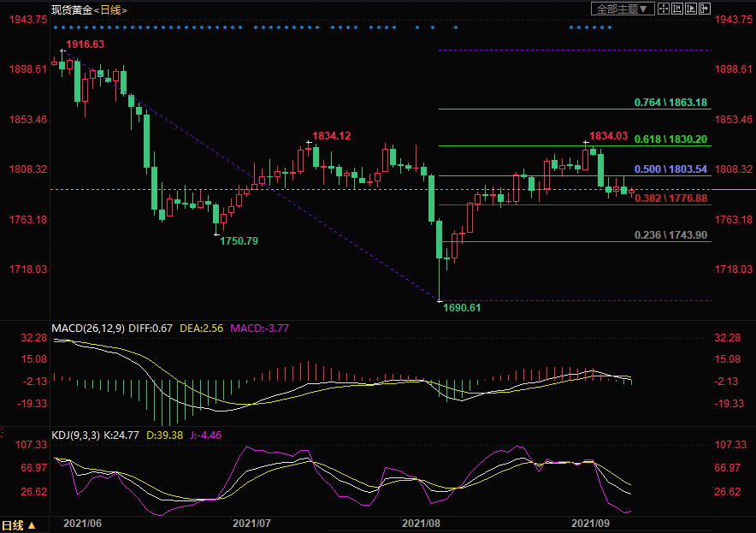Click the D:39.38 value readout
756x533 pixels.
click(x=164, y=435)
